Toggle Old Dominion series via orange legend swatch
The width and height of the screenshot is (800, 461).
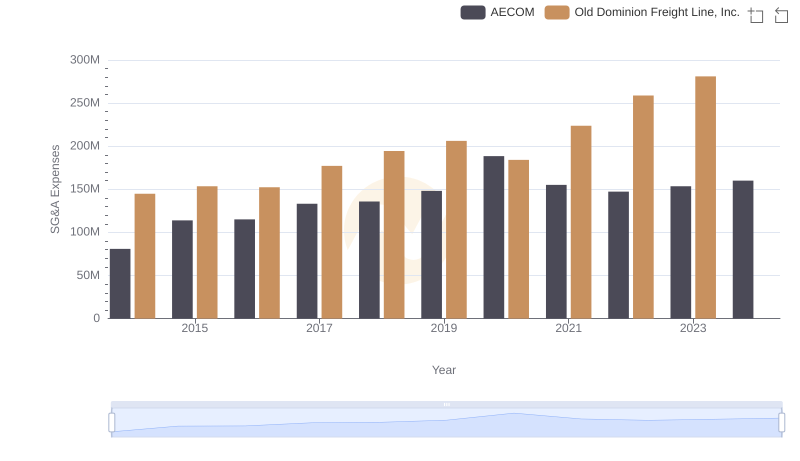pyautogui.click(x=557, y=13)
